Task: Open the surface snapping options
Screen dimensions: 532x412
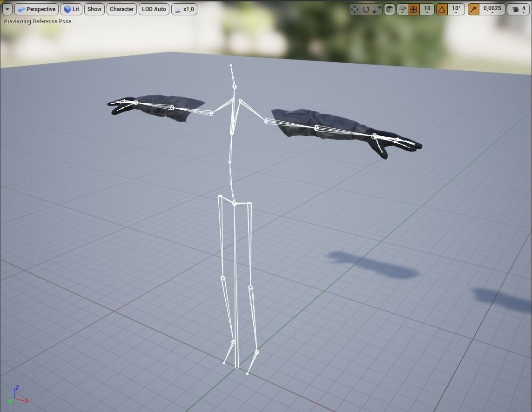Action: coord(403,9)
